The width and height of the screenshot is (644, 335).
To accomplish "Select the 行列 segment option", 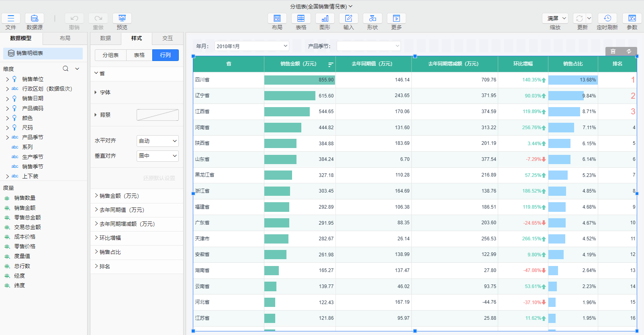I will pyautogui.click(x=166, y=55).
